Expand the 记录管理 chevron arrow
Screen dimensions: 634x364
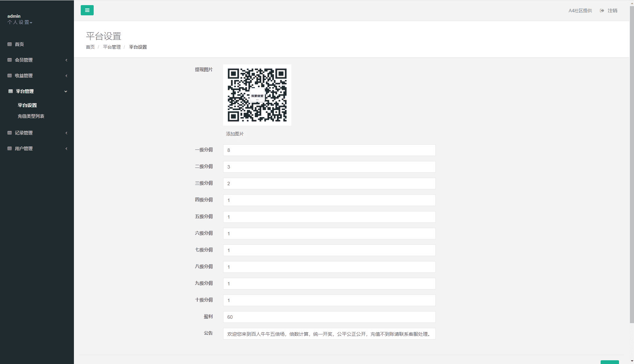pos(66,133)
